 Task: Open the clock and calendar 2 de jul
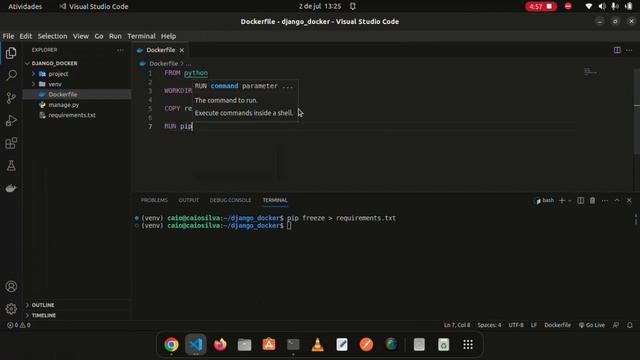(x=320, y=7)
